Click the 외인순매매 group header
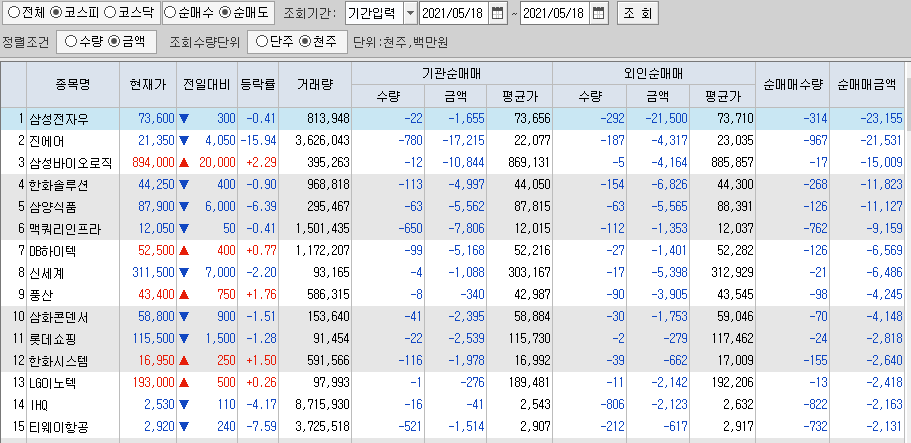Viewport: 911px width, 443px height. (654, 74)
